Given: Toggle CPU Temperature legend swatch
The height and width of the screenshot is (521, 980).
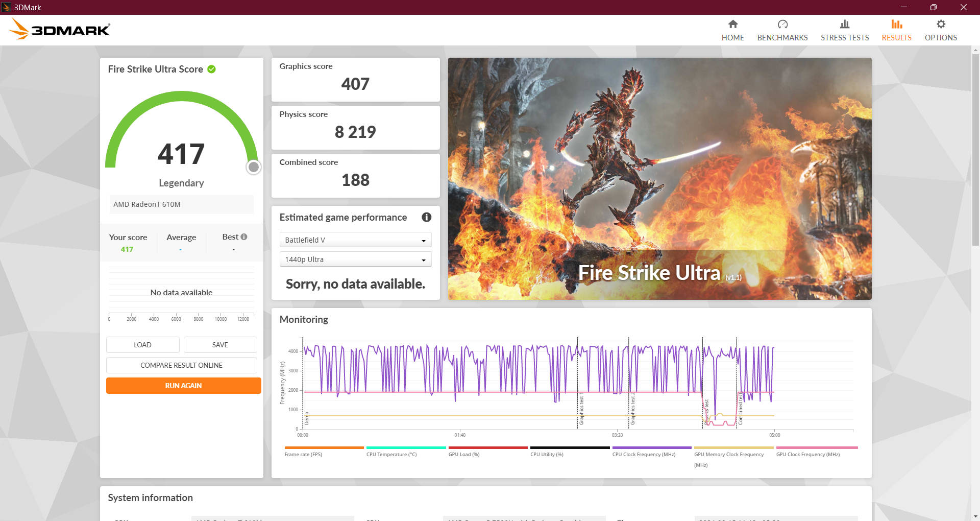Looking at the screenshot, I should (x=406, y=448).
